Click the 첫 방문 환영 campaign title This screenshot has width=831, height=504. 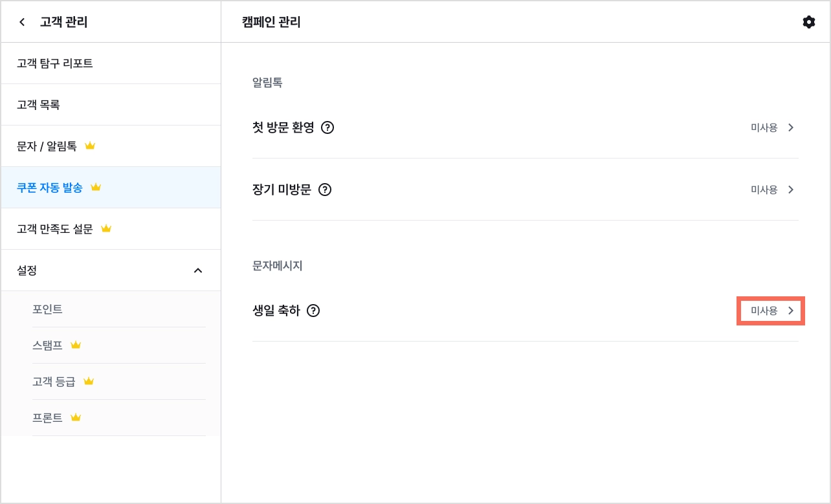[283, 127]
